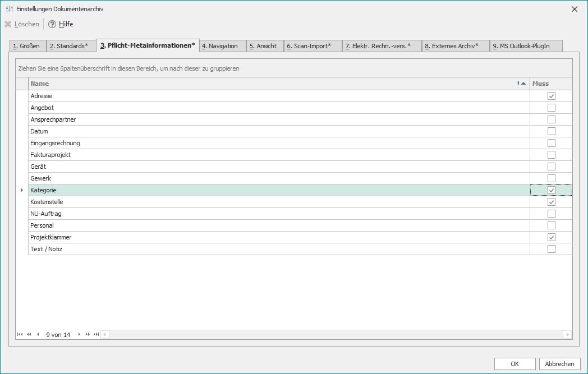The height and width of the screenshot is (374, 588).
Task: Open the 6. Scan-Import tab
Action: (313, 46)
